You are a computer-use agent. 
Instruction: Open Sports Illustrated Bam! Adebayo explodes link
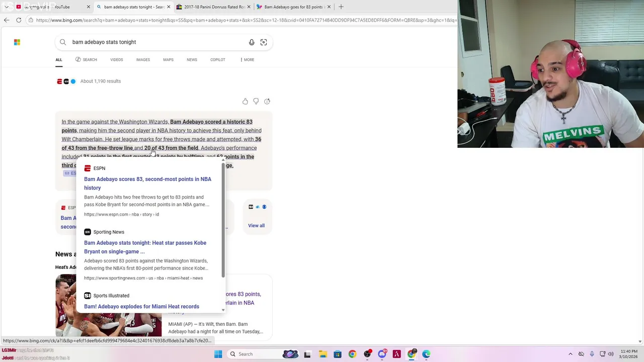pos(141,307)
